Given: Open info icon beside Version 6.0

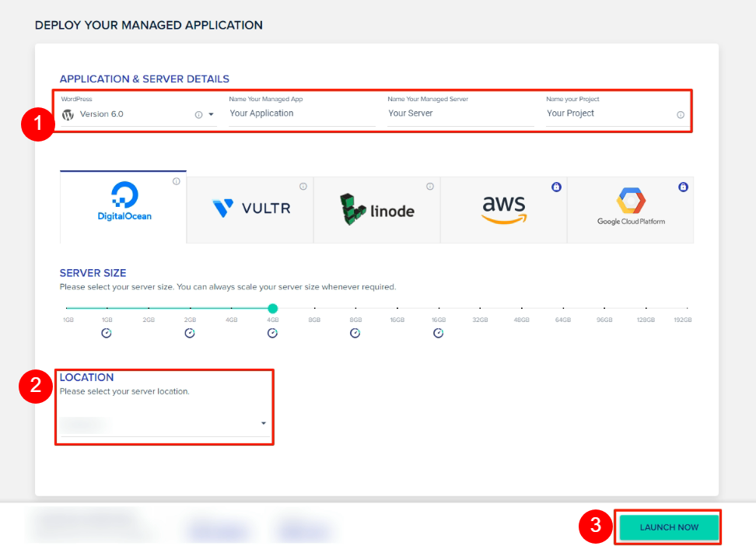Looking at the screenshot, I should [x=198, y=115].
